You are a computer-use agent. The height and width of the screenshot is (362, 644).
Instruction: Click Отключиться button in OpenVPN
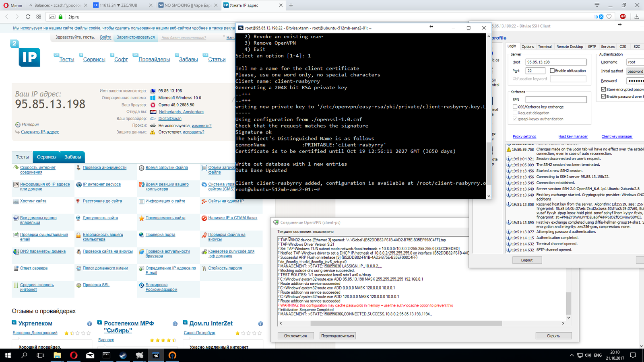coord(295,336)
